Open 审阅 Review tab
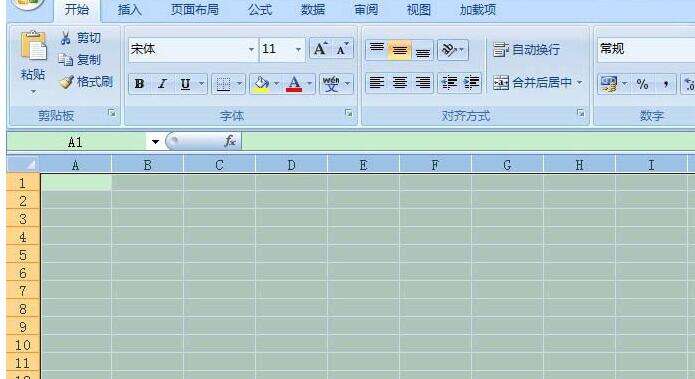The width and height of the screenshot is (695, 379). point(366,9)
